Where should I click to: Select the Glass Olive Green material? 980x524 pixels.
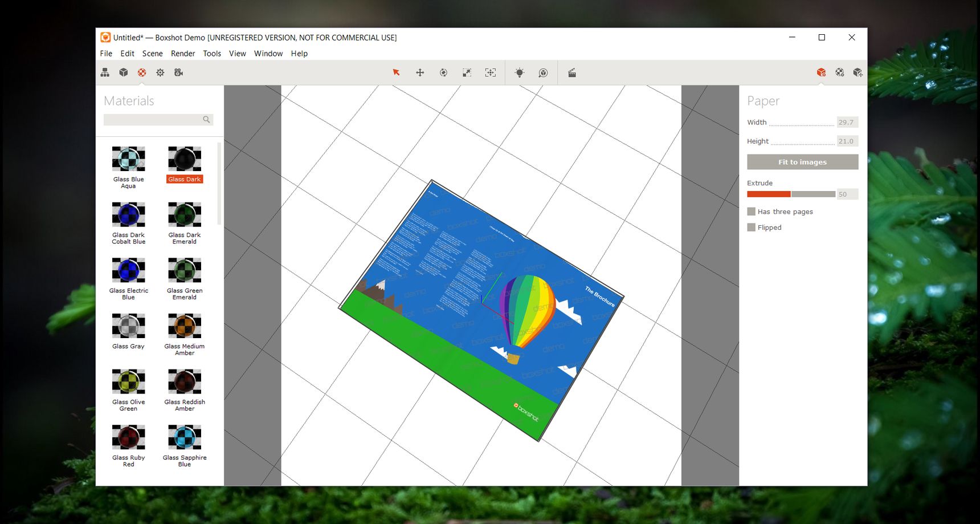[128, 391]
